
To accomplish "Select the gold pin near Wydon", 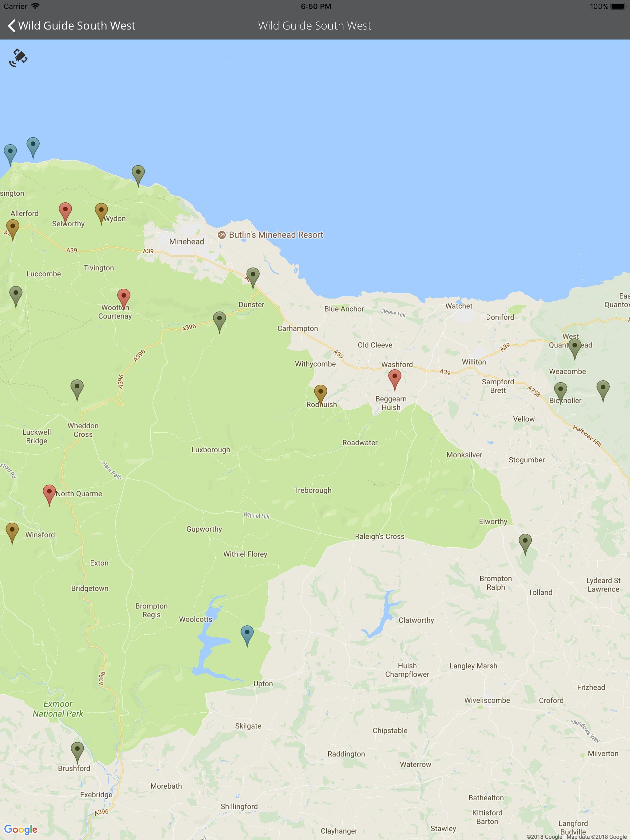I will point(101,214).
